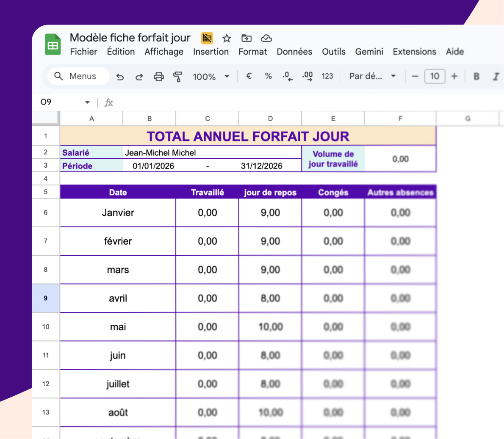Open the Gemini menu

coord(369,52)
